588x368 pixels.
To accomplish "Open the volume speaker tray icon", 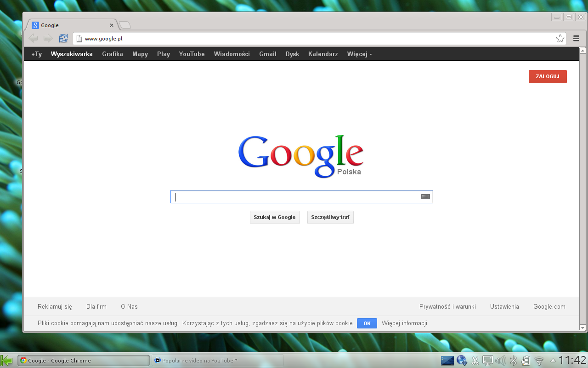I will tap(500, 361).
